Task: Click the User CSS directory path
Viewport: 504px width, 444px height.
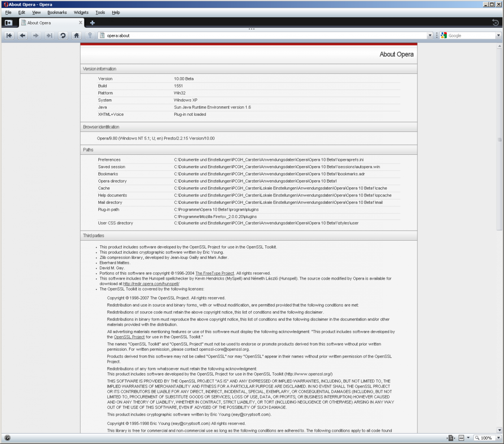Action: [x=266, y=223]
